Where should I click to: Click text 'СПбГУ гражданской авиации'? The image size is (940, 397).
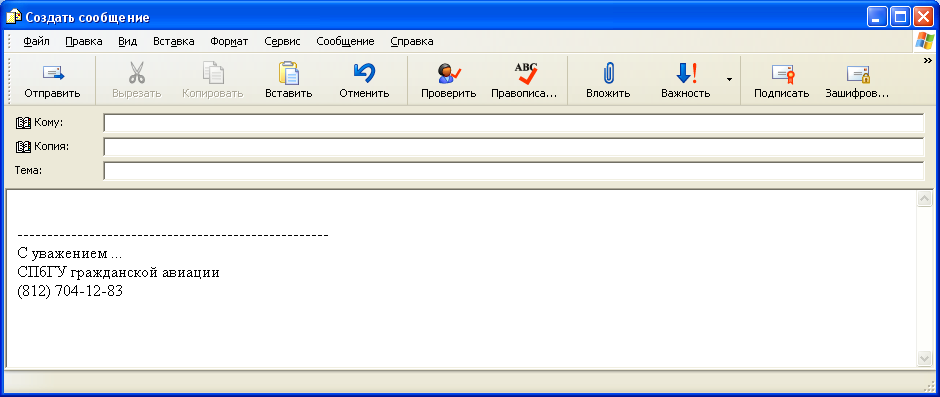119,273
